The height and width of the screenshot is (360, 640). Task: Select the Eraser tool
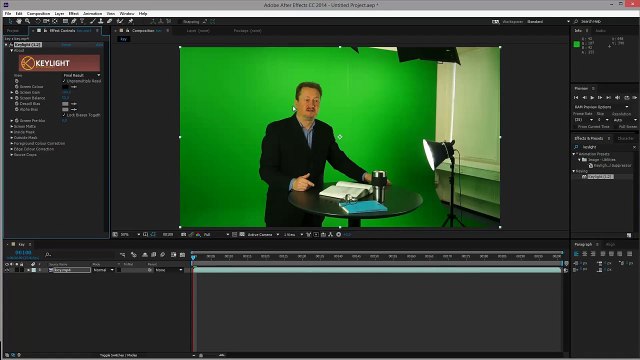pos(109,21)
